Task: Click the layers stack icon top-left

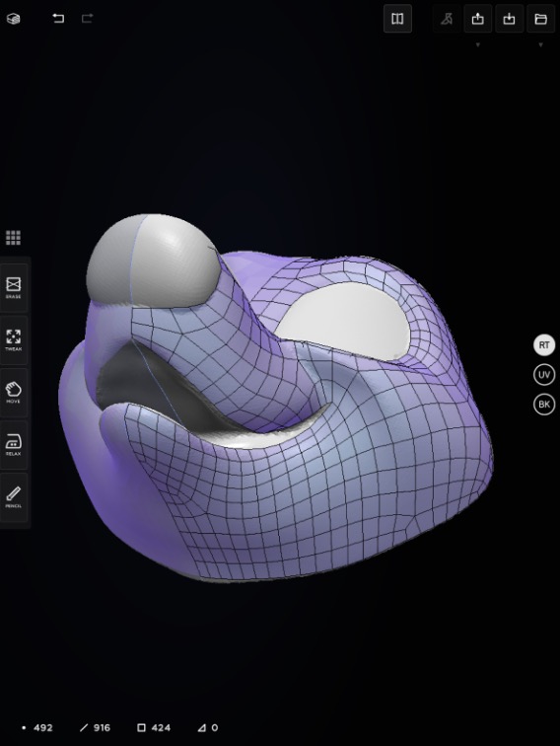Action: coord(14,19)
